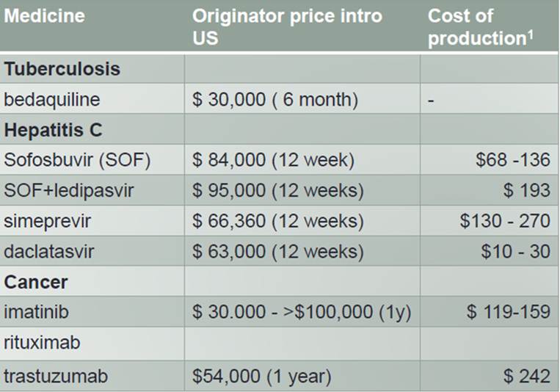Click the $10 - 30 production cost cell

pyautogui.click(x=515, y=252)
